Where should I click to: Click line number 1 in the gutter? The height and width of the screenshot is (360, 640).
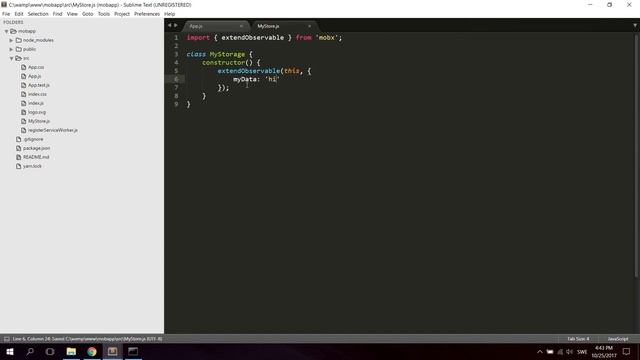[176, 38]
